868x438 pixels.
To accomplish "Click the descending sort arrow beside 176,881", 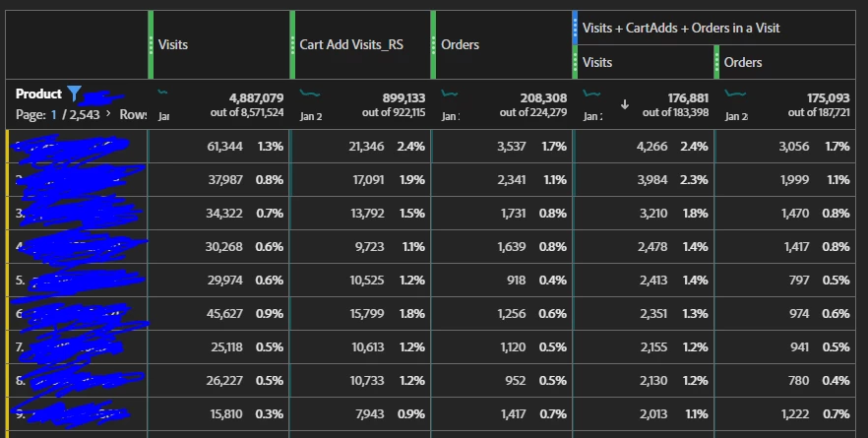I will [x=624, y=104].
